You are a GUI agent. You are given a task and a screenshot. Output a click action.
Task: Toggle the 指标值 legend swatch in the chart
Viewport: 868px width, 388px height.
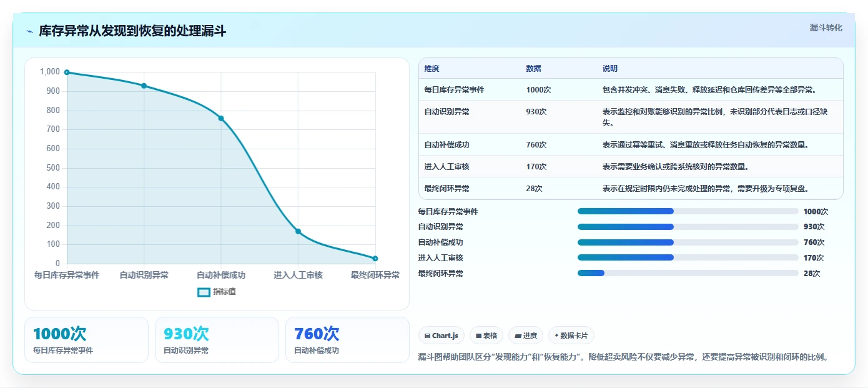[204, 292]
